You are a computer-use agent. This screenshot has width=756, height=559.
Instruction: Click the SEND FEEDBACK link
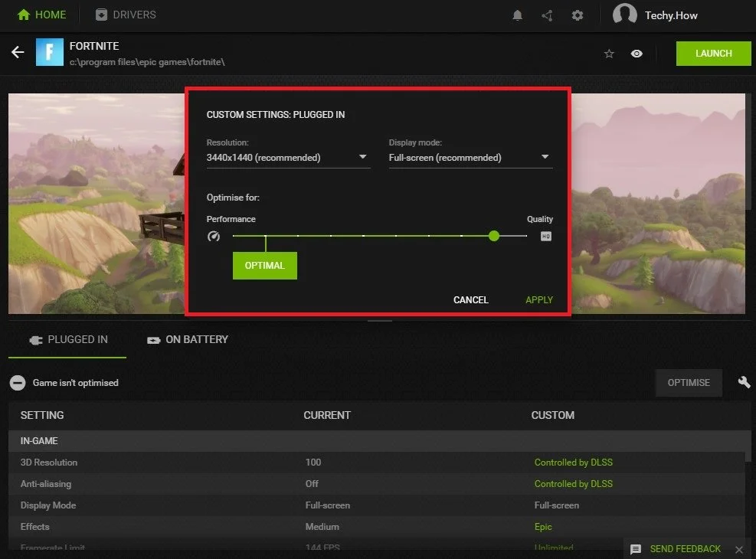[685, 549]
